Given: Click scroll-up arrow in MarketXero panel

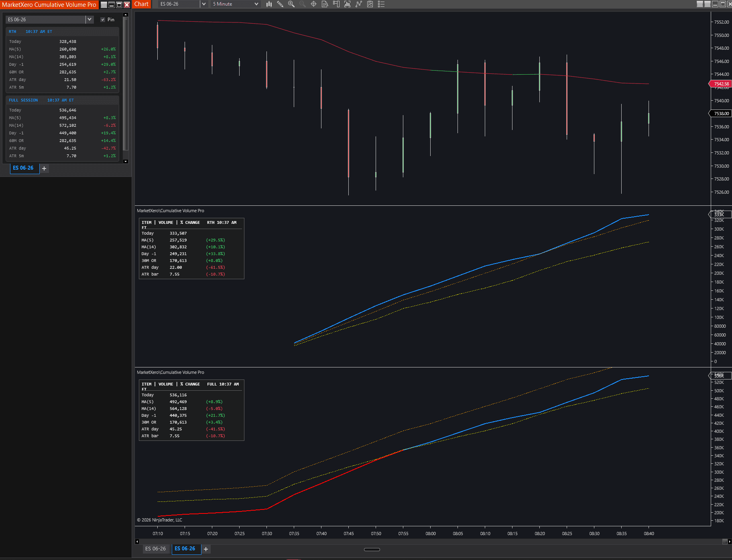Looking at the screenshot, I should click(x=126, y=15).
